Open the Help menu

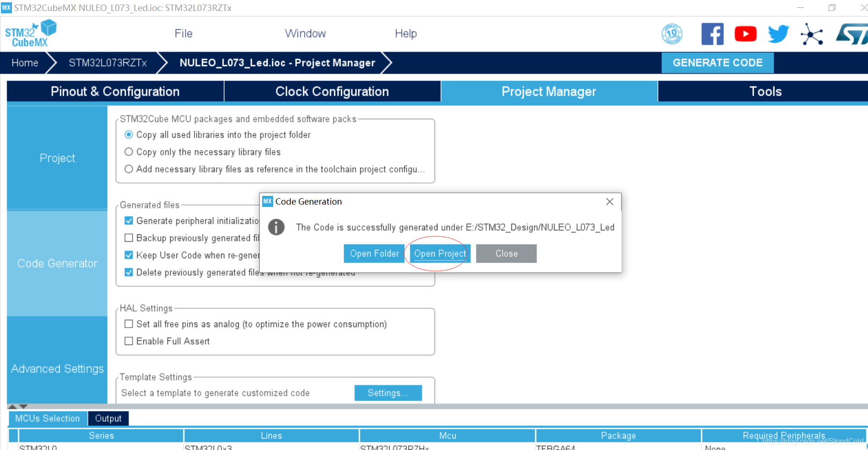pyautogui.click(x=406, y=33)
